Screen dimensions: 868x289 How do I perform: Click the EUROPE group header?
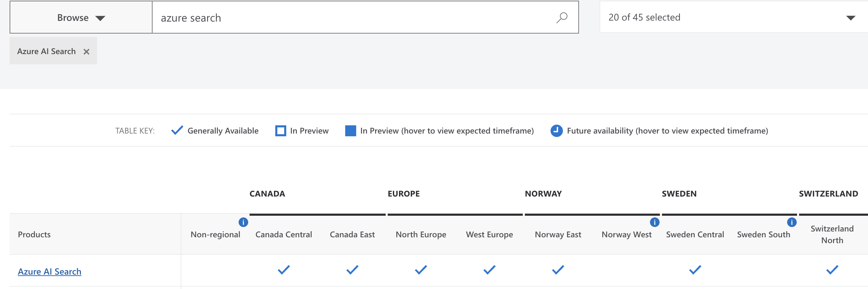(404, 194)
